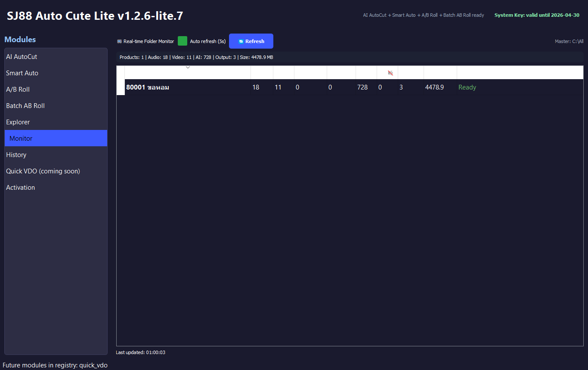
Task: Go to the Explorer module
Action: pos(18,122)
